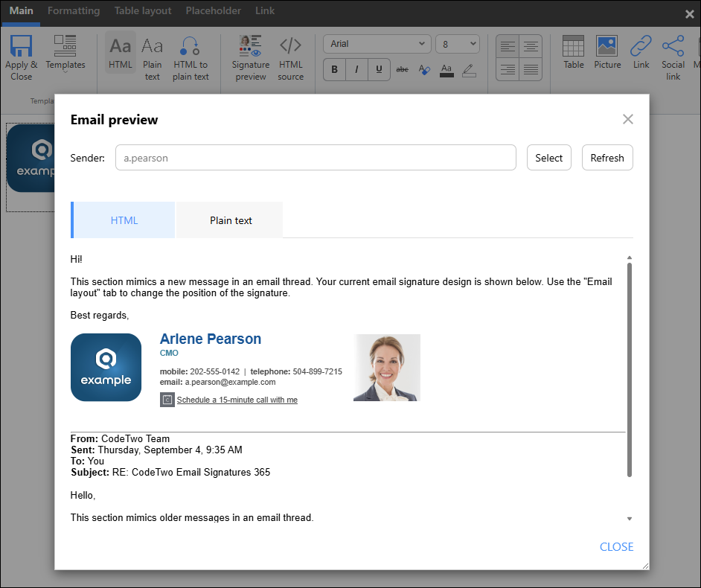701x588 pixels.
Task: Click the CLOSE button in dialog
Action: coord(616,546)
